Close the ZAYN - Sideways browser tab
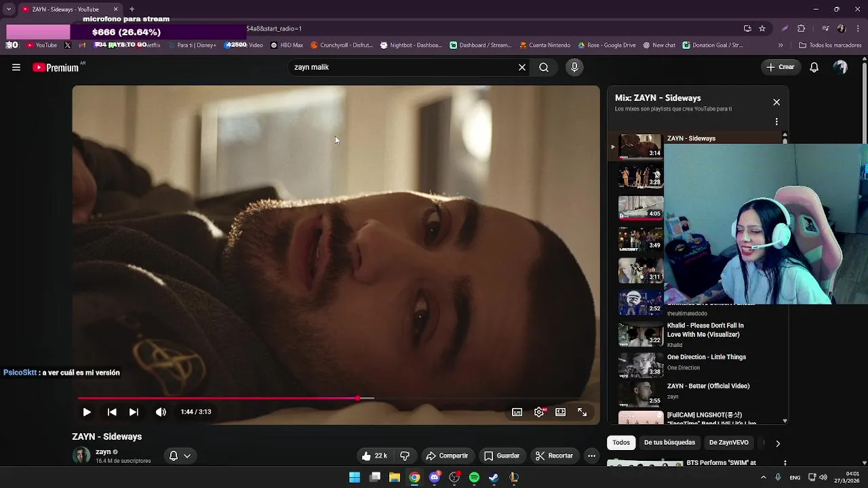The image size is (868, 488). [115, 9]
